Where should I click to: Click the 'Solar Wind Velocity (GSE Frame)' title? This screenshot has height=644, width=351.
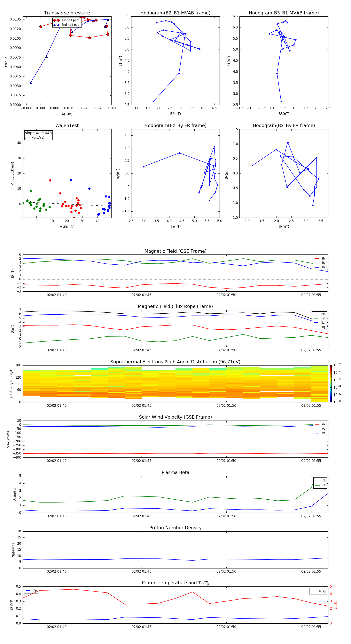point(175,417)
